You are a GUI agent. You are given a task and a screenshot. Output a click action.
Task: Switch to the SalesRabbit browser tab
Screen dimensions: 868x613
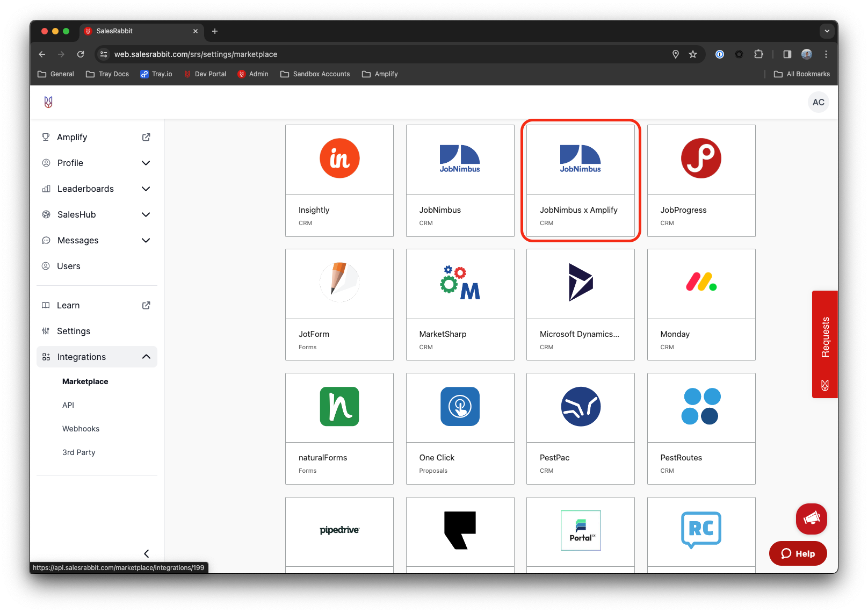click(141, 31)
